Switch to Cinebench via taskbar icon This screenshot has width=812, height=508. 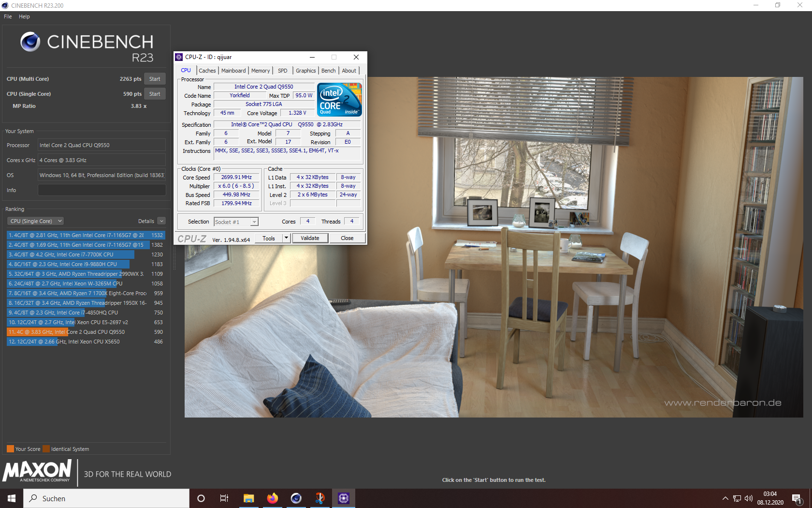296,498
